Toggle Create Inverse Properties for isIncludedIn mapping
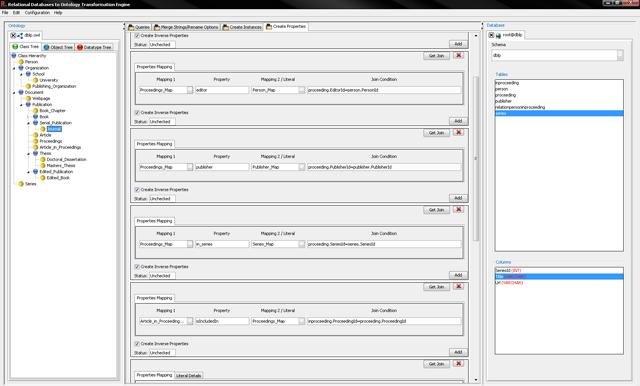The height and width of the screenshot is (386, 640). coord(137,344)
